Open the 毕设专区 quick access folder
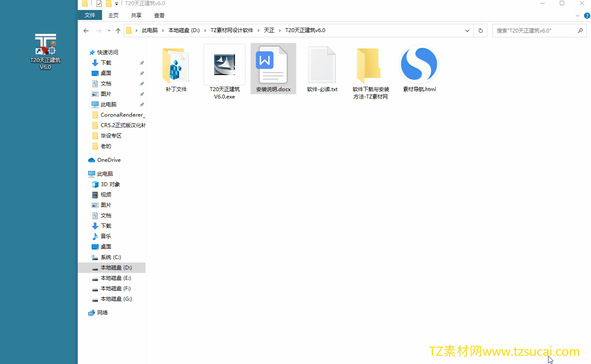591x364 pixels. coord(107,136)
